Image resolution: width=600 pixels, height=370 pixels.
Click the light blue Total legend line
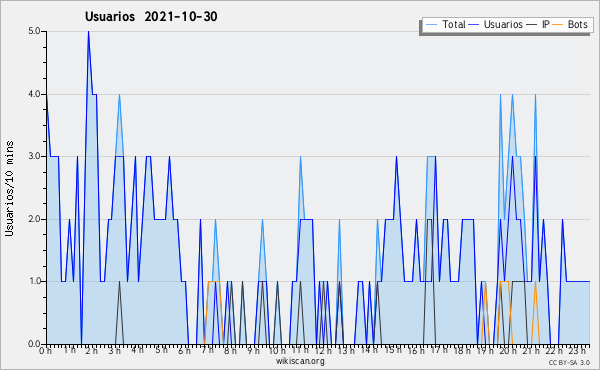[x=431, y=25]
